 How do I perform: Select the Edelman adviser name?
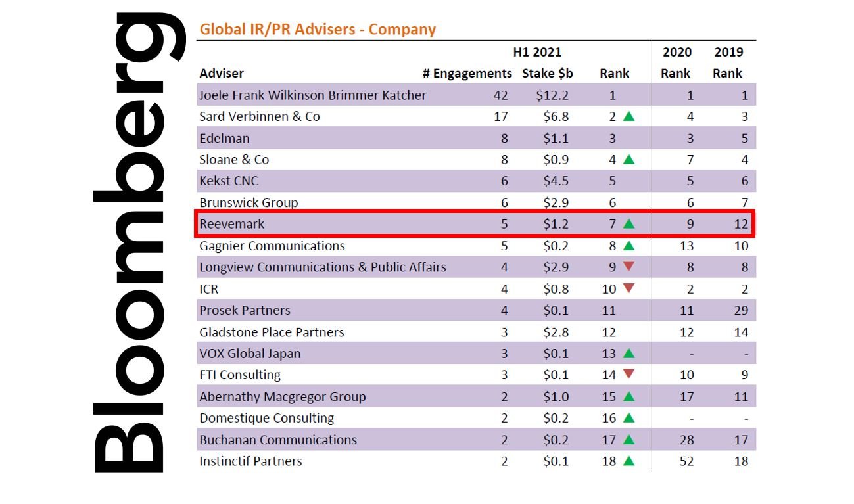click(x=224, y=138)
